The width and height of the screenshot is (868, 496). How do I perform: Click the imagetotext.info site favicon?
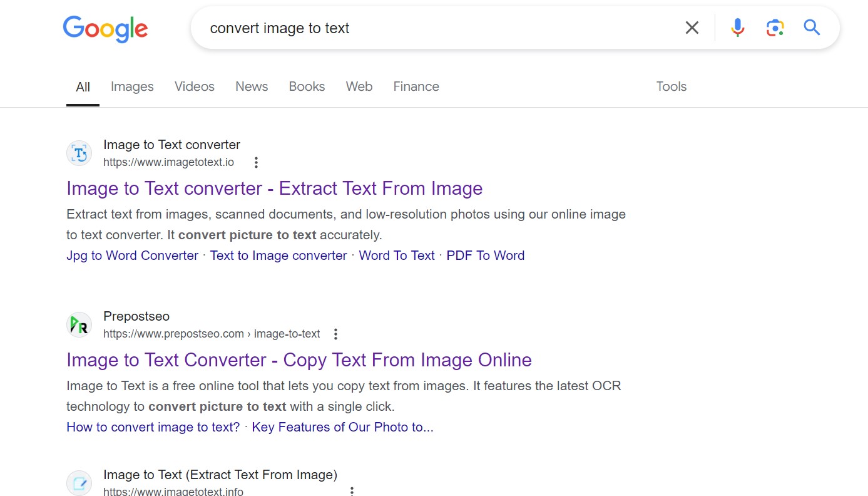(x=79, y=483)
